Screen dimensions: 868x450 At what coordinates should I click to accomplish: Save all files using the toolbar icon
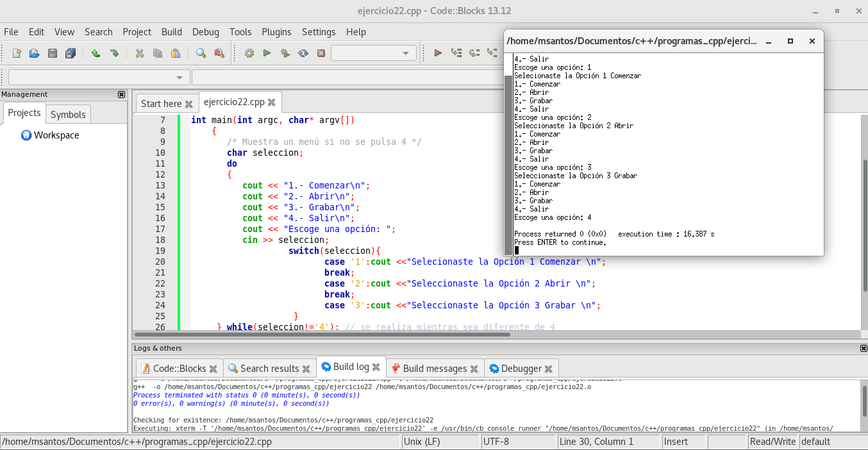(x=71, y=53)
